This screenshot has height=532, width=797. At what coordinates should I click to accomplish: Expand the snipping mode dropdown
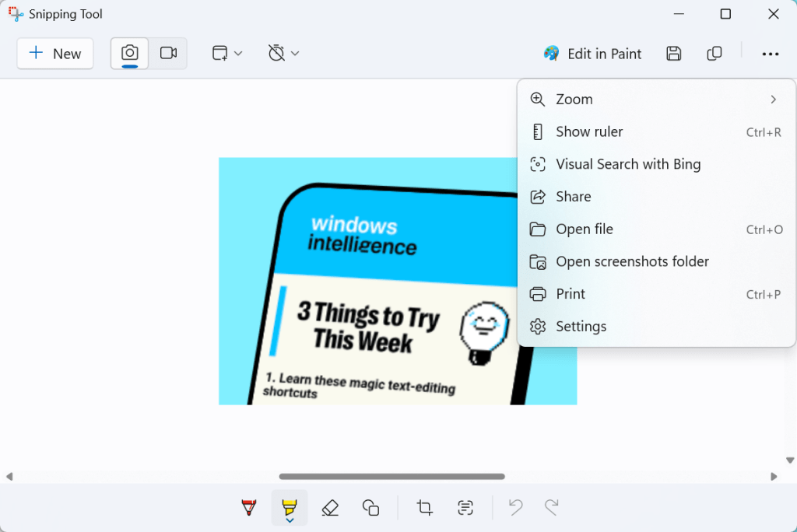227,53
